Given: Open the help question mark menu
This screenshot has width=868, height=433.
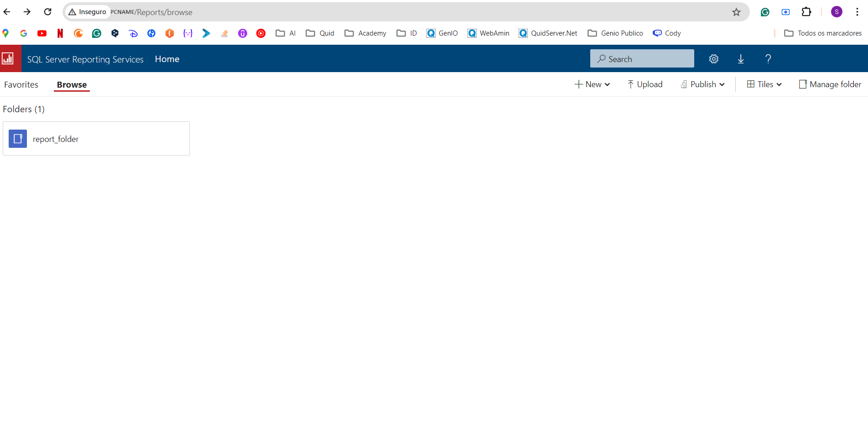Looking at the screenshot, I should coord(768,59).
